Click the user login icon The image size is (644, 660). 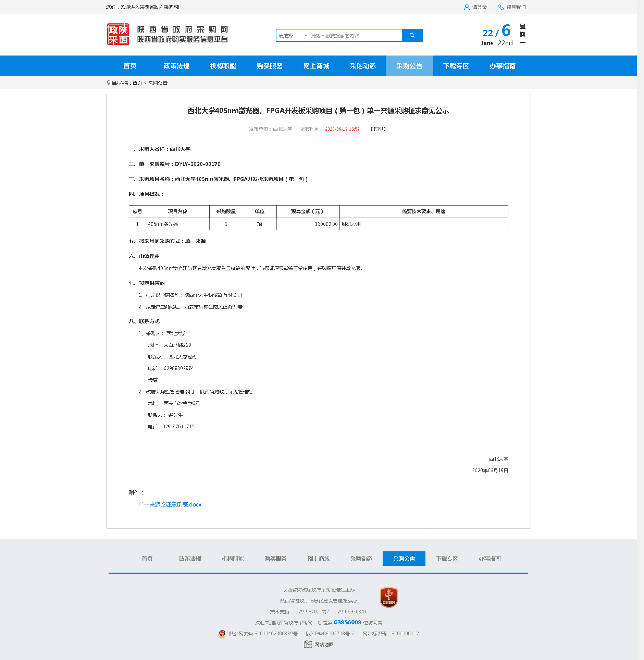point(467,7)
